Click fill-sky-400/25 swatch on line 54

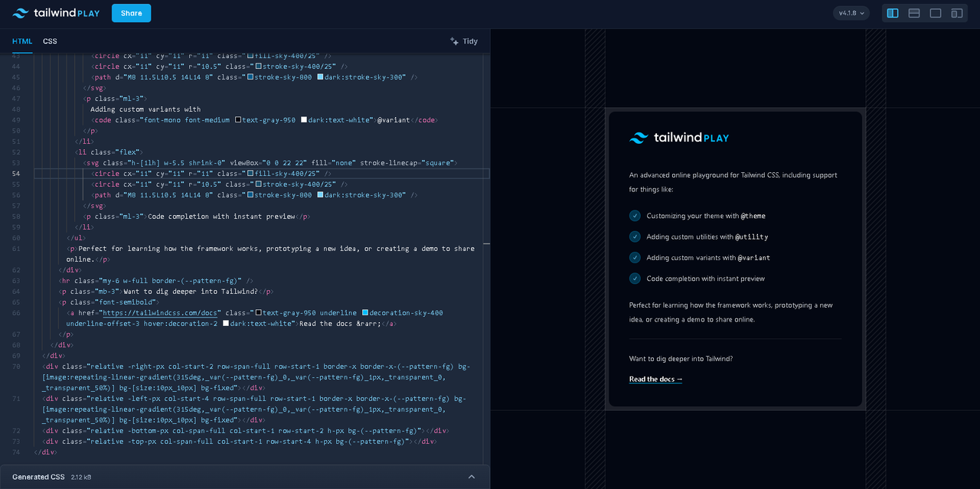[x=250, y=174]
